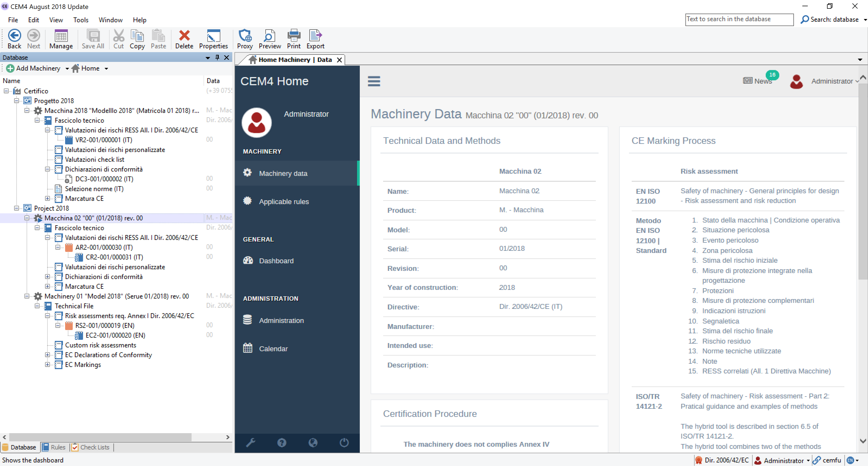Image resolution: width=868 pixels, height=466 pixels.
Task: Open the Search database dropdown
Action: [x=865, y=20]
